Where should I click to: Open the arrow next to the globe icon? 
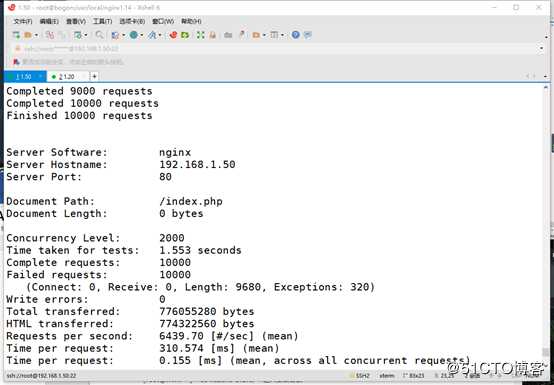click(141, 35)
